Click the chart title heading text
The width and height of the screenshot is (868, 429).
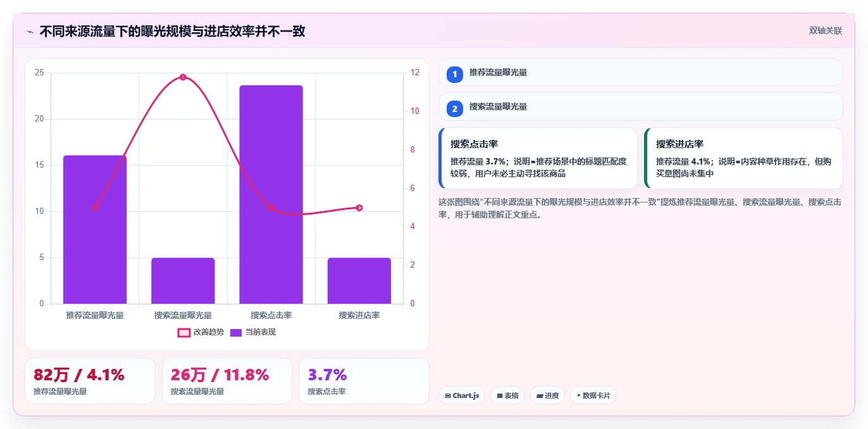172,31
